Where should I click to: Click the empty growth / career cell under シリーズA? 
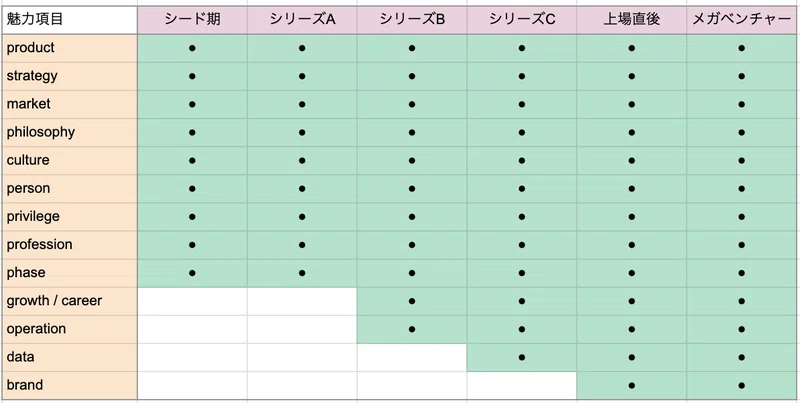point(302,301)
